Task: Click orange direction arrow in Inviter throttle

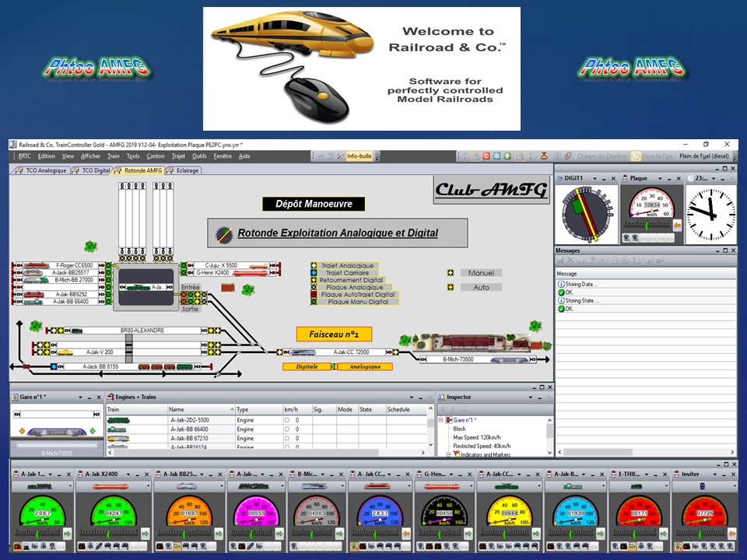Action: (x=731, y=534)
